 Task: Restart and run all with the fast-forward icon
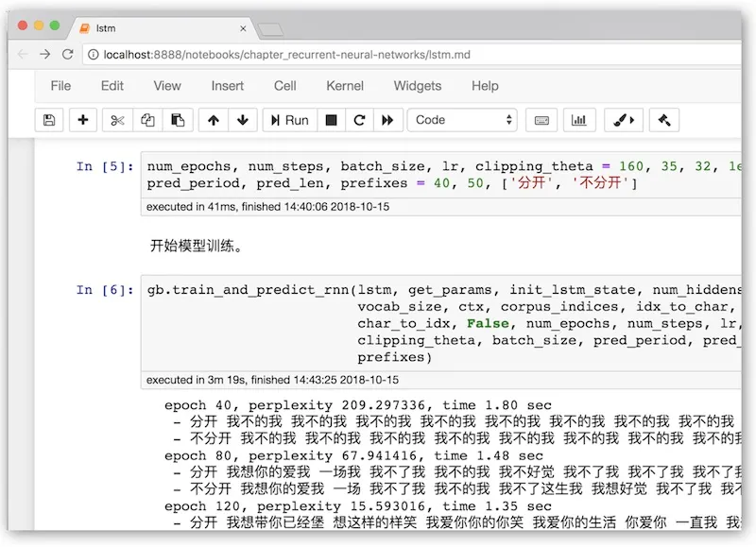coord(387,120)
